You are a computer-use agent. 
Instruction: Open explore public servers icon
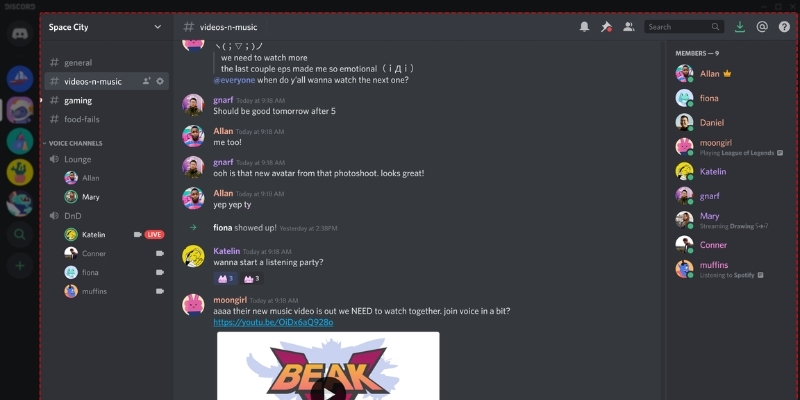20,234
